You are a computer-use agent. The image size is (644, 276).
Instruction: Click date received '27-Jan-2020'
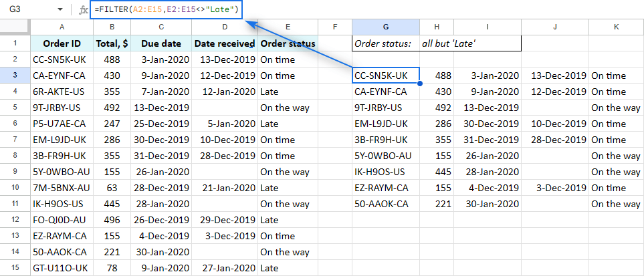pyautogui.click(x=225, y=268)
